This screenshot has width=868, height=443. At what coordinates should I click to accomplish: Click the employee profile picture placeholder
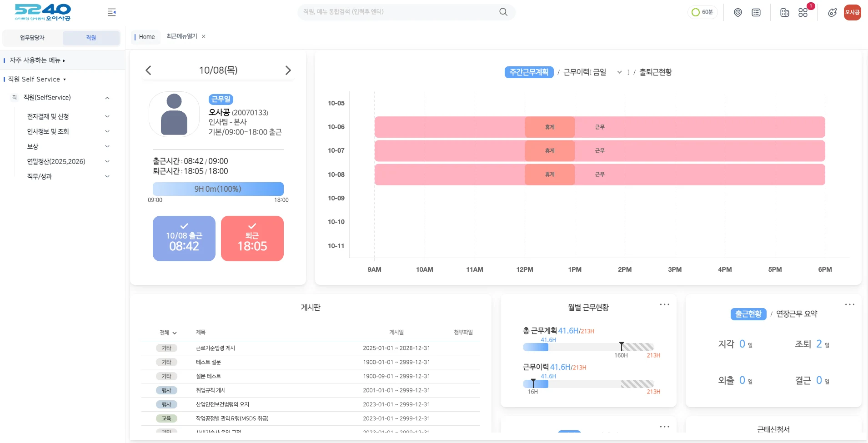[174, 114]
